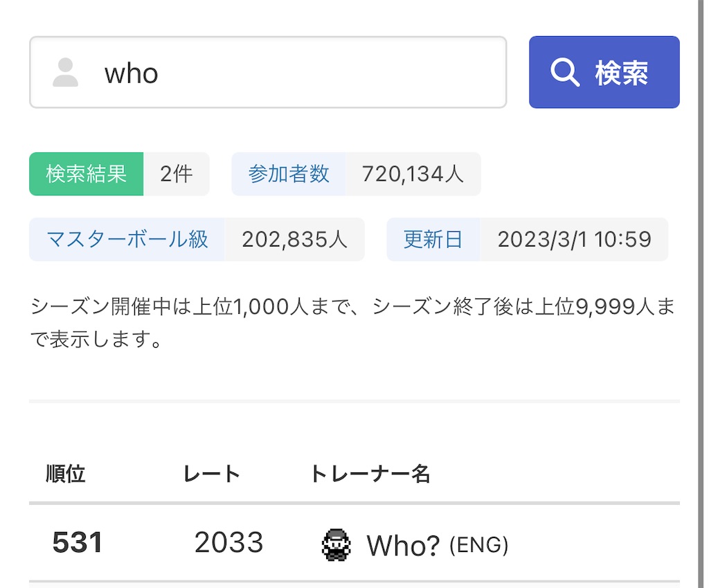Click the user silhouette icon in search box

coord(65,72)
